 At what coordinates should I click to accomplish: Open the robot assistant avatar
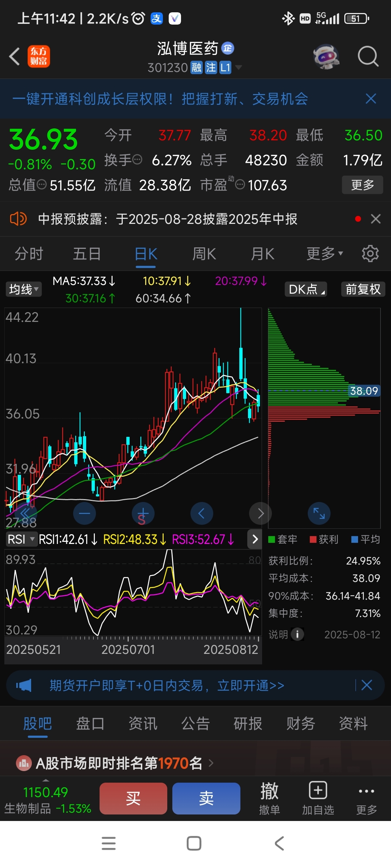click(x=326, y=57)
